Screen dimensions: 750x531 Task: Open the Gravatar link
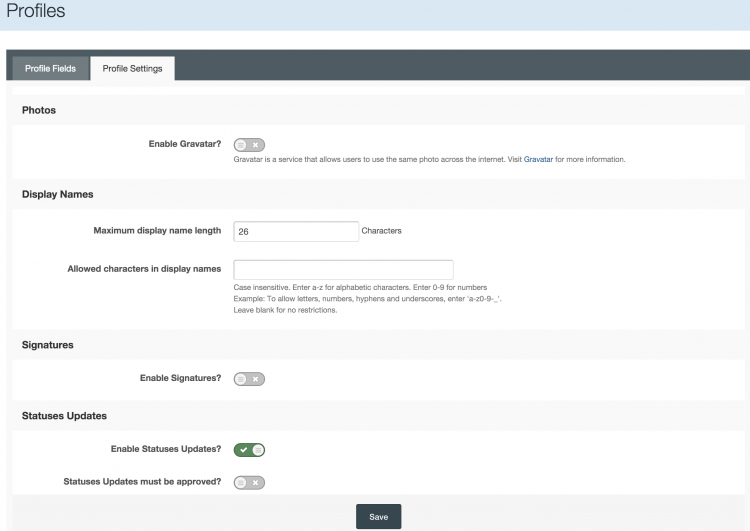click(x=538, y=159)
